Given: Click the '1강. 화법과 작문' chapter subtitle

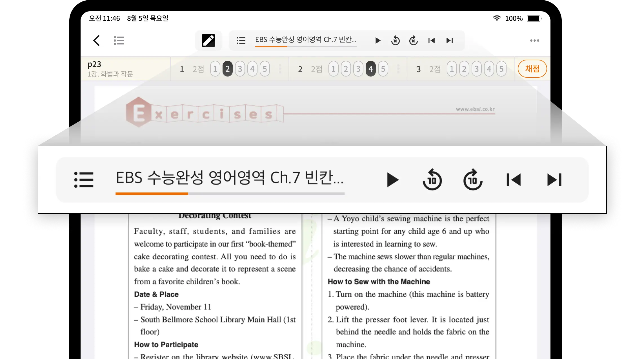Looking at the screenshot, I should (x=110, y=74).
